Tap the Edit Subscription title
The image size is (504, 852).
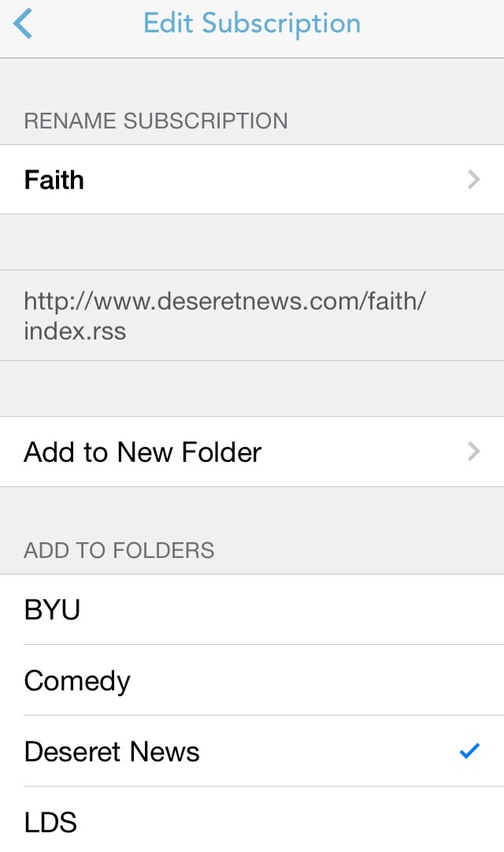point(252,24)
